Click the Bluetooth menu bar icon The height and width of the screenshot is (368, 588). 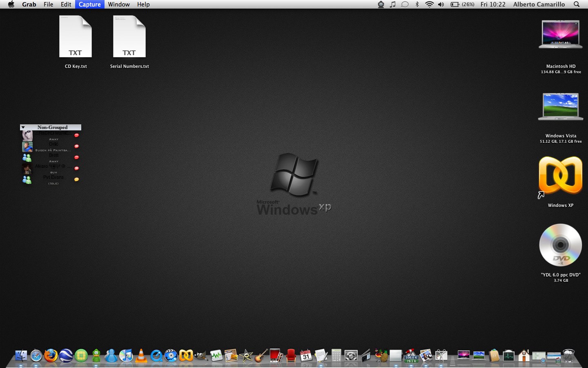(417, 4)
